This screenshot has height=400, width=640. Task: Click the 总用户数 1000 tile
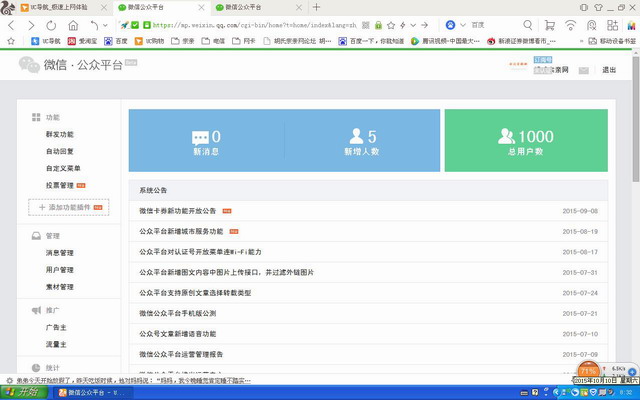click(x=526, y=141)
